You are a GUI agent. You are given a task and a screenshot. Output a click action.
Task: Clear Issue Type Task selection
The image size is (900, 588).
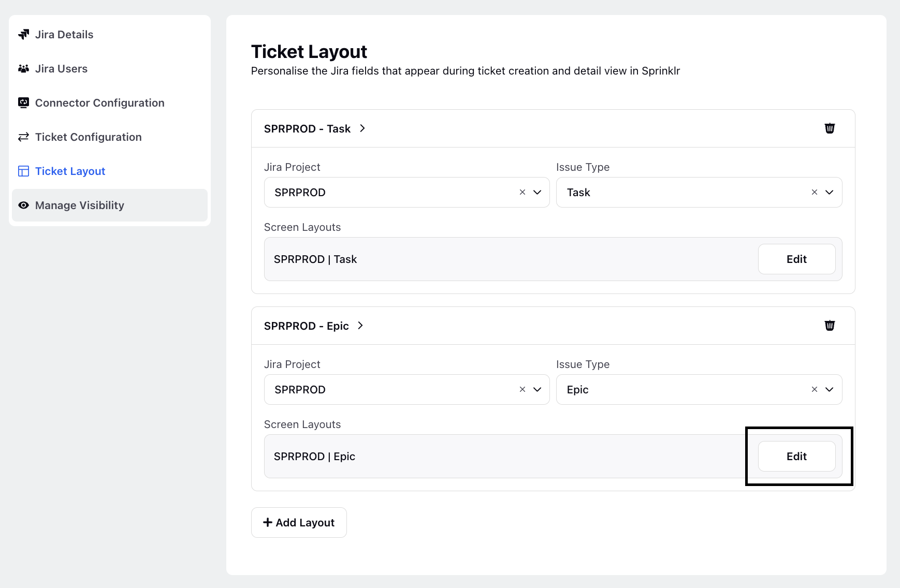coord(815,193)
